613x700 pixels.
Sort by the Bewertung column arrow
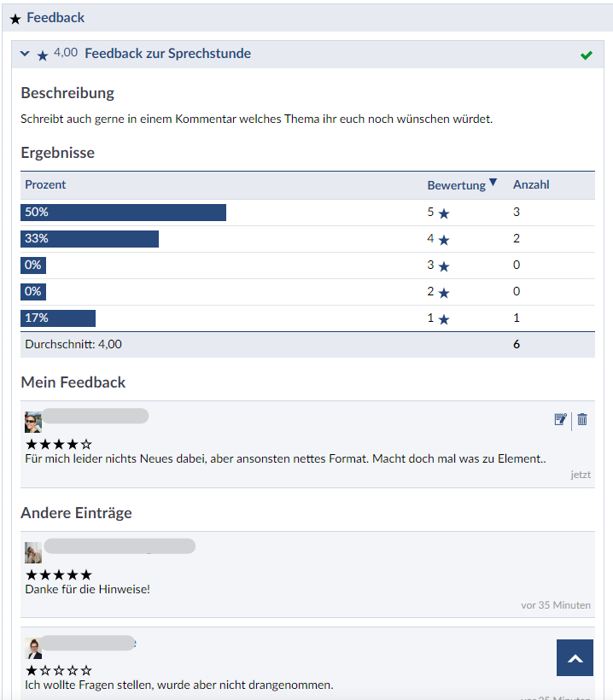click(493, 183)
